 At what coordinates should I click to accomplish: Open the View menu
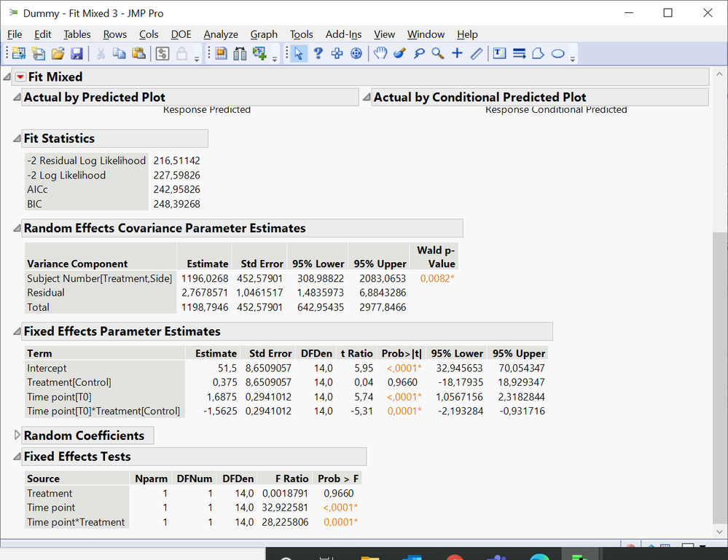pos(385,34)
